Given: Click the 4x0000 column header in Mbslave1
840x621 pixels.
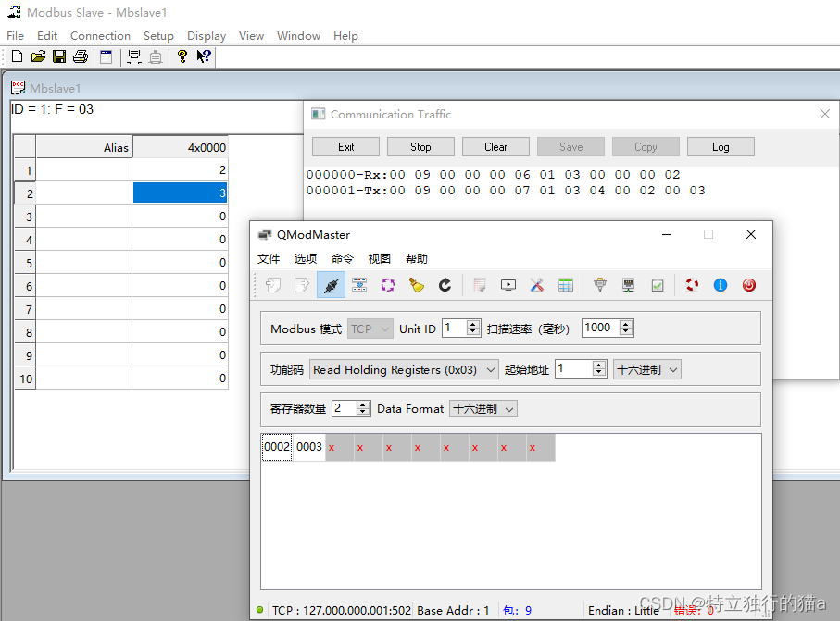Looking at the screenshot, I should [180, 147].
